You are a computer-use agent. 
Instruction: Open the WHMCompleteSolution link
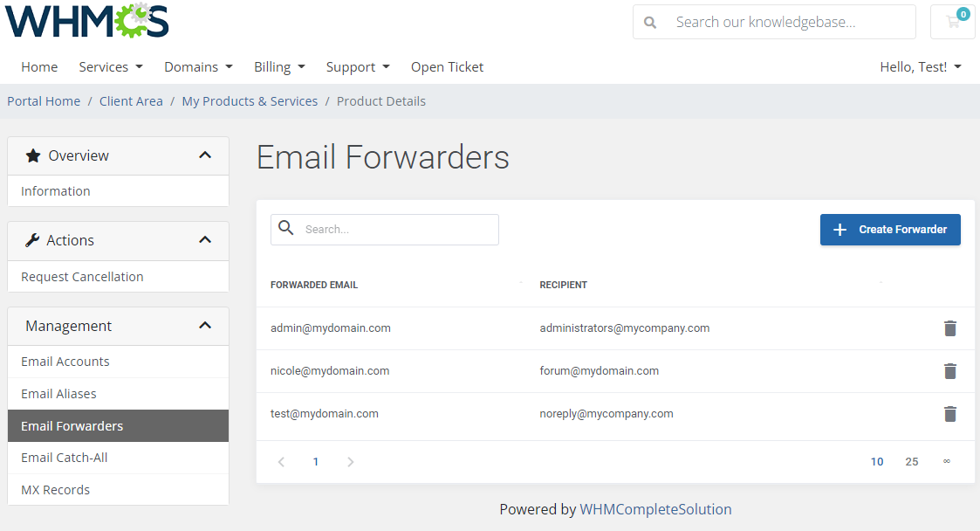(655, 509)
